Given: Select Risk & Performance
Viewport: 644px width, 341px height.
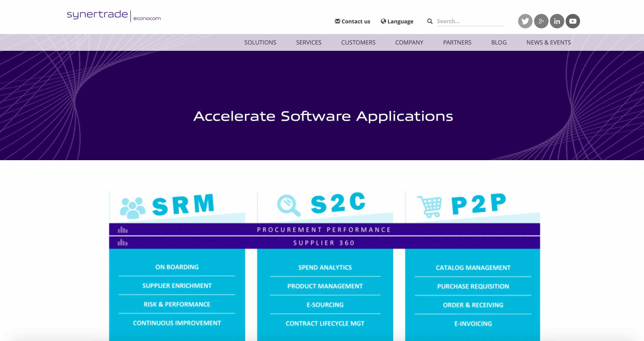Looking at the screenshot, I should coord(177,305).
